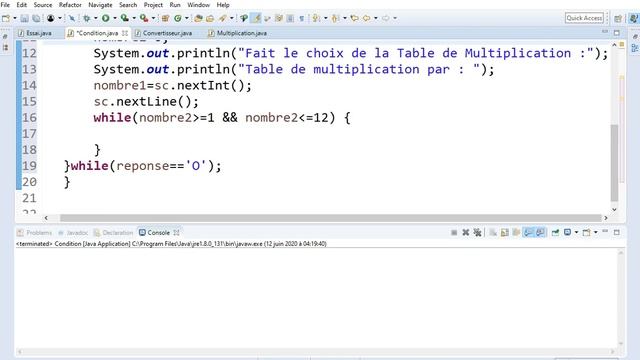
Task: Click the Search flashlight toolbar icon
Action: (x=222, y=18)
